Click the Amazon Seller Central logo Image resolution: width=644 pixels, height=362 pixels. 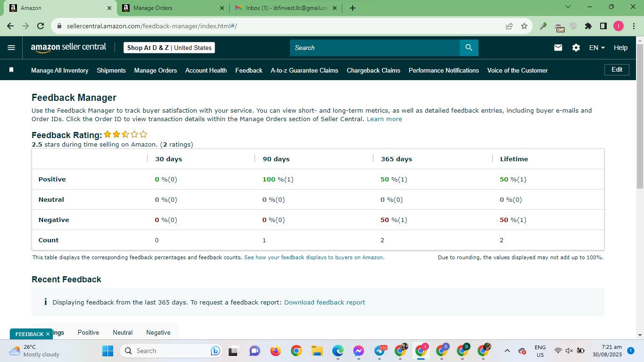tap(68, 48)
